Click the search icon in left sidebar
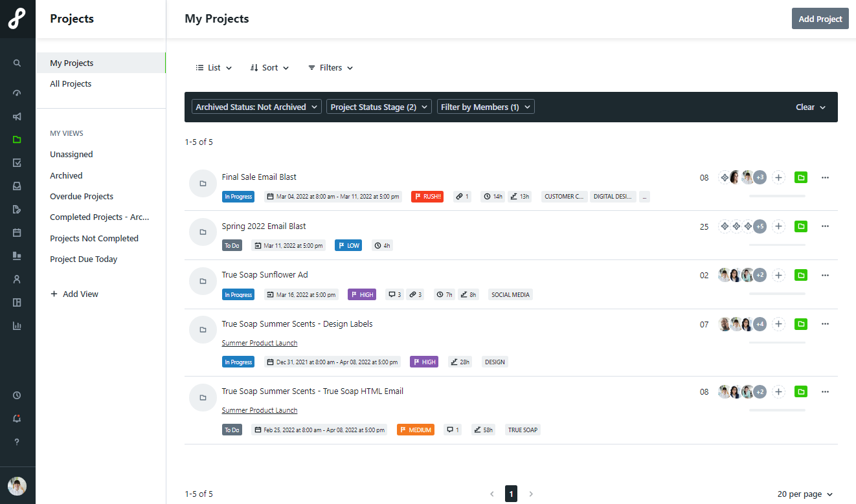 17,63
